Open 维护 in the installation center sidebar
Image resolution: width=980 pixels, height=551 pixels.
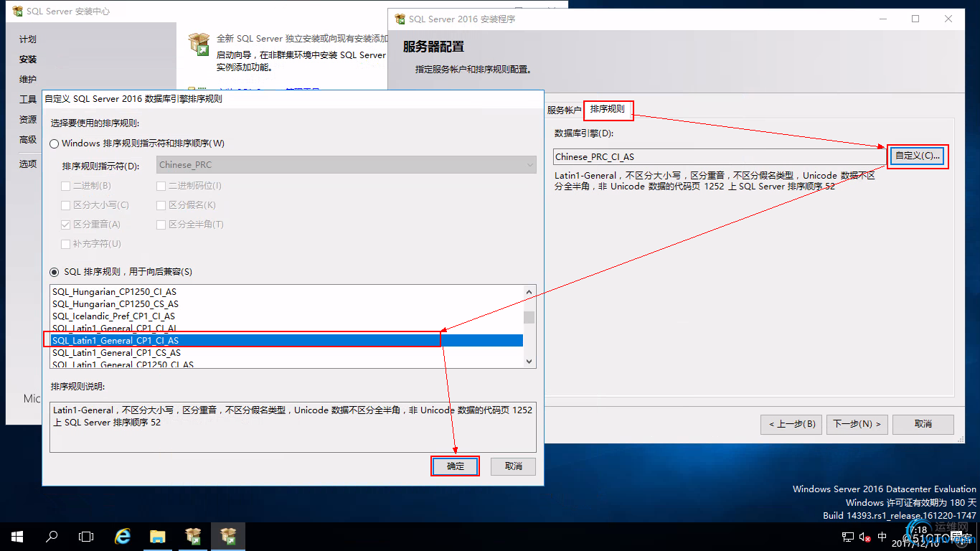[x=28, y=80]
